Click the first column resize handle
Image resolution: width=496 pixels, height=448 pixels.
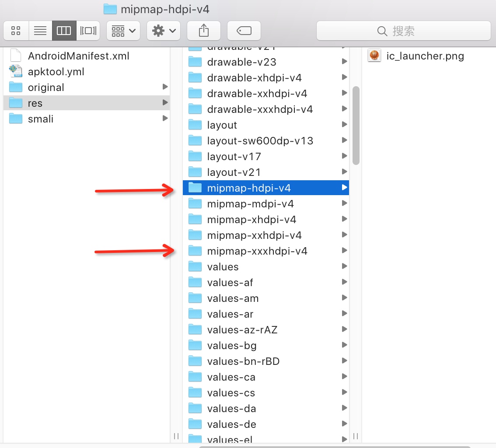[176, 436]
